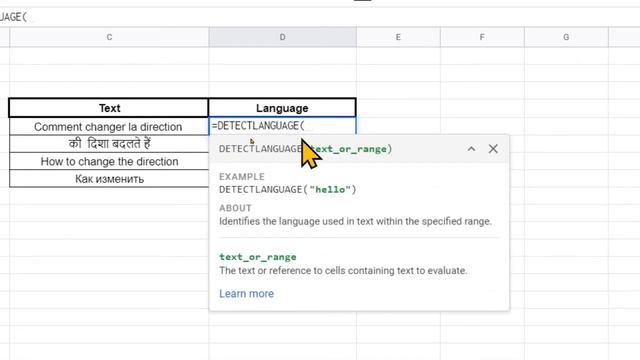The image size is (640, 360).
Task: Select the Russian text cell Как изменить
Action: point(109,179)
